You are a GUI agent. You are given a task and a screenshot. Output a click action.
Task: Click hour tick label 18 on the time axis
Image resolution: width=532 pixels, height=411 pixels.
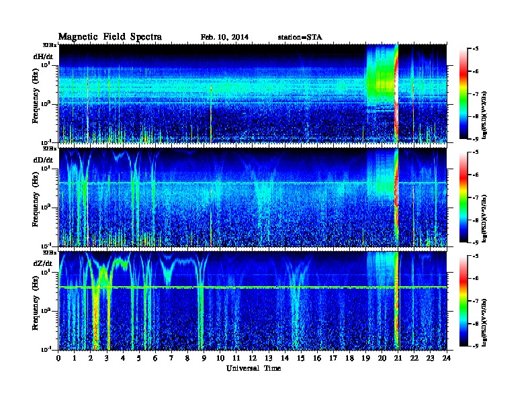click(350, 358)
